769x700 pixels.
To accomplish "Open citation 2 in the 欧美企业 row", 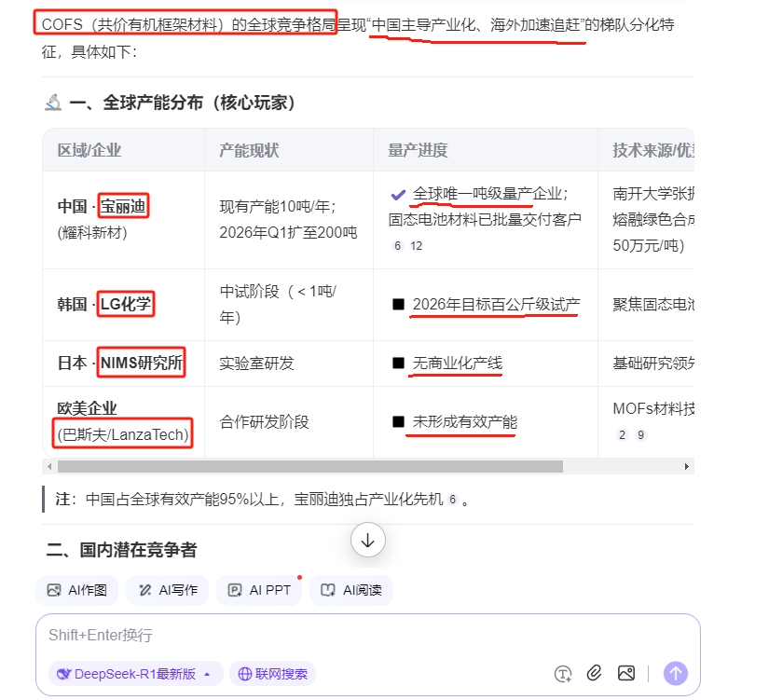I will [x=622, y=435].
